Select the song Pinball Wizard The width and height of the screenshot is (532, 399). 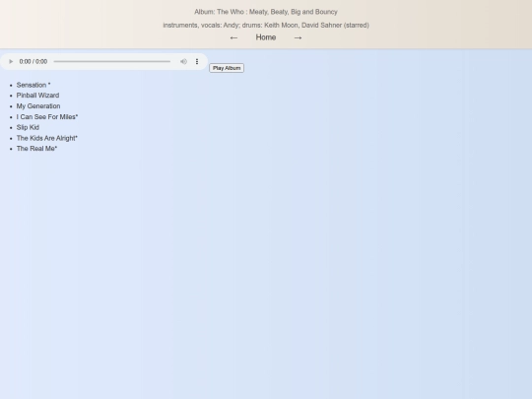tap(37, 96)
